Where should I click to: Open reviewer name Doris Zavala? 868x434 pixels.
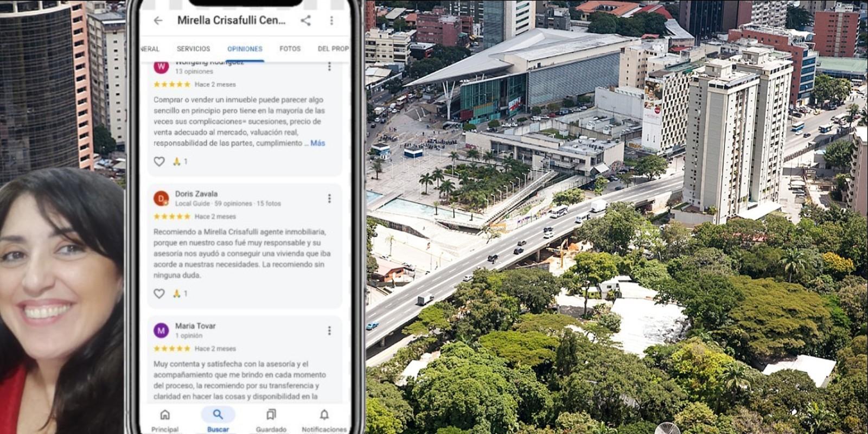[196, 194]
